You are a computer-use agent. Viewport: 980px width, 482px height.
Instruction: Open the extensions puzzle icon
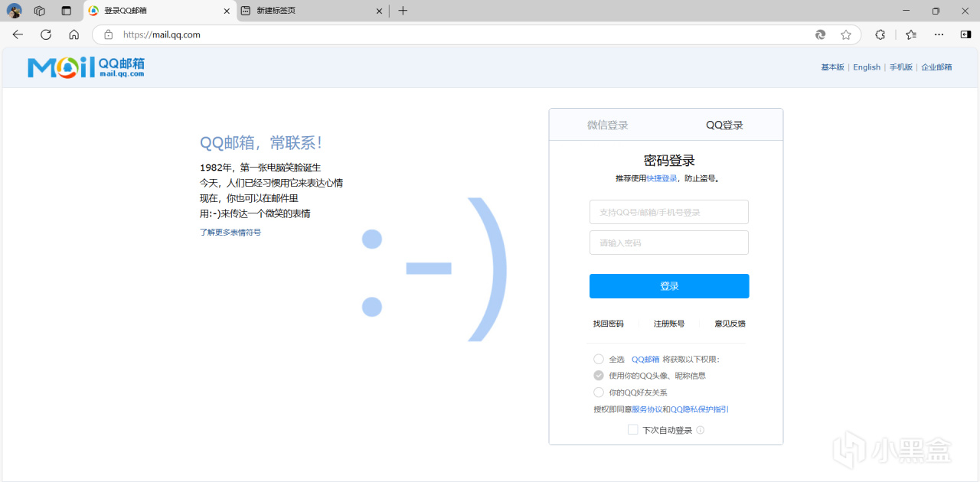880,34
